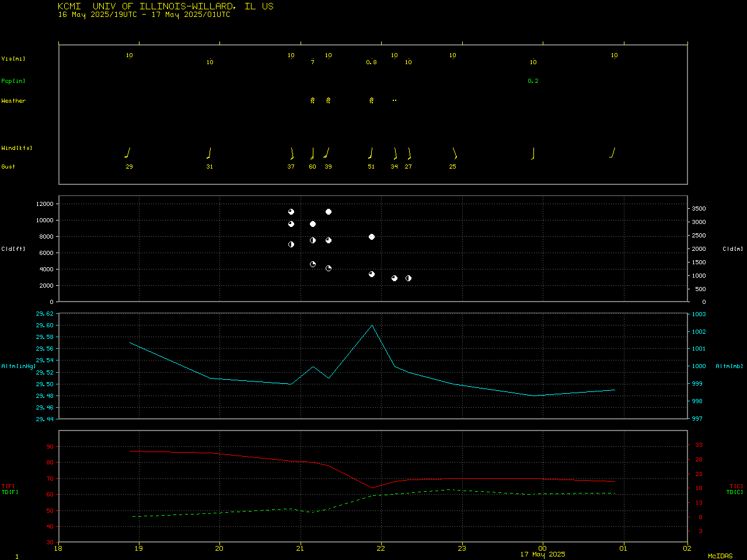Click the altimeter pressure peak near 29.60
This screenshot has height=560, width=747.
coord(372,325)
